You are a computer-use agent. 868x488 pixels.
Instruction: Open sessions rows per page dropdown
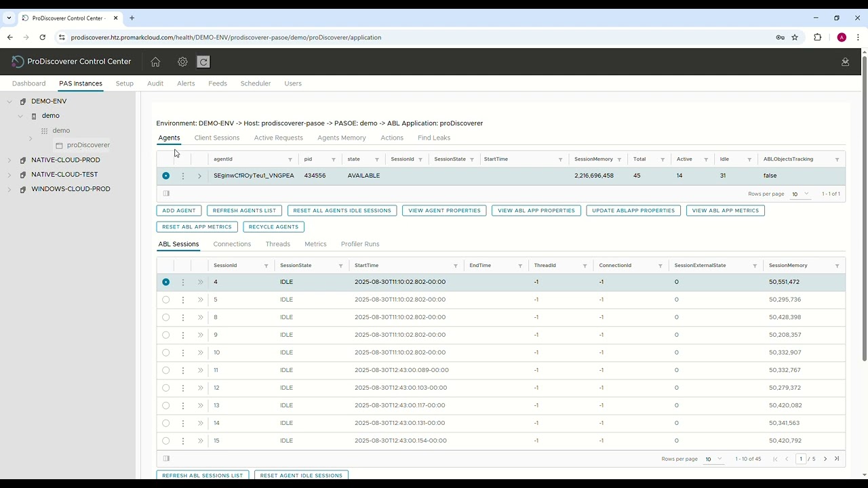pyautogui.click(x=713, y=459)
